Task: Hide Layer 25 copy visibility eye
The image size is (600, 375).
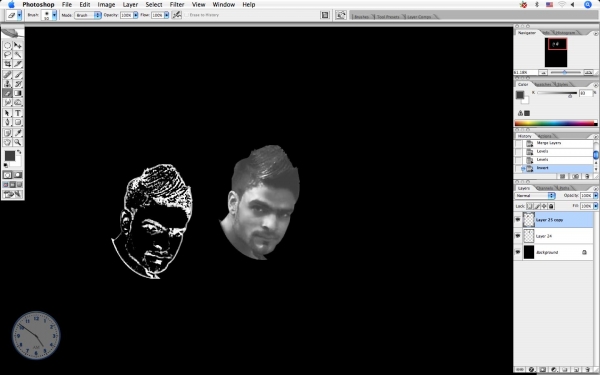Action: (x=518, y=220)
